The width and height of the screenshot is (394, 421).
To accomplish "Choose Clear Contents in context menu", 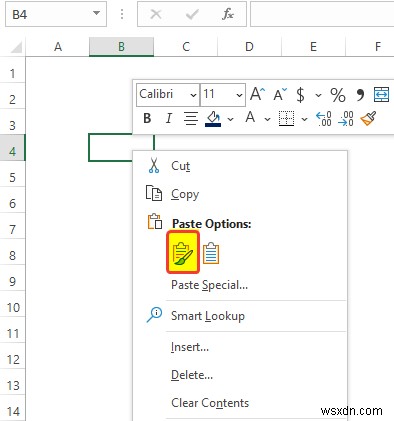I will 240,403.
